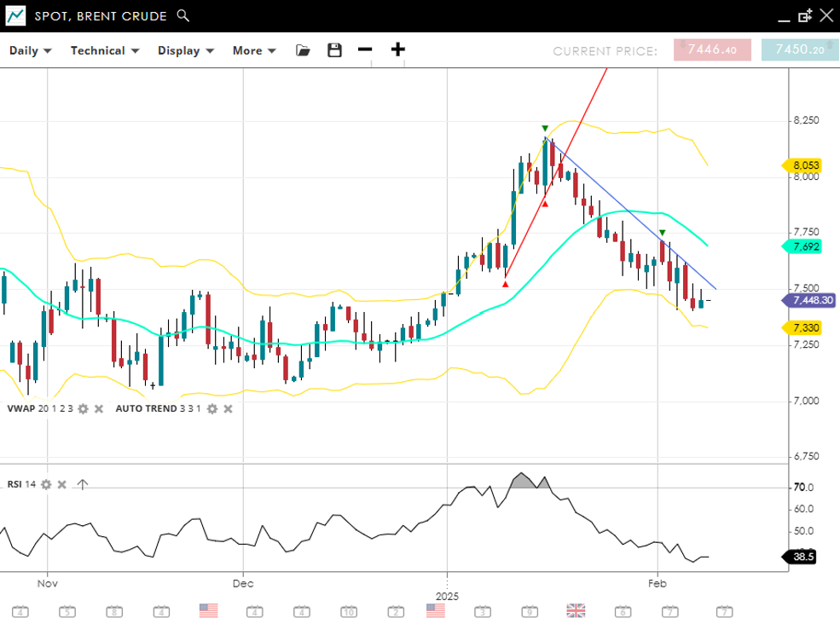This screenshot has height=624, width=840.
Task: Click the save chart floppy disk icon
Action: tap(334, 50)
